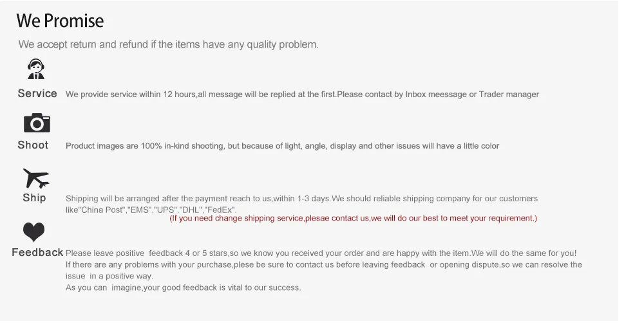Click the leave positive feedback 4 or 5 stars line

tap(321, 253)
